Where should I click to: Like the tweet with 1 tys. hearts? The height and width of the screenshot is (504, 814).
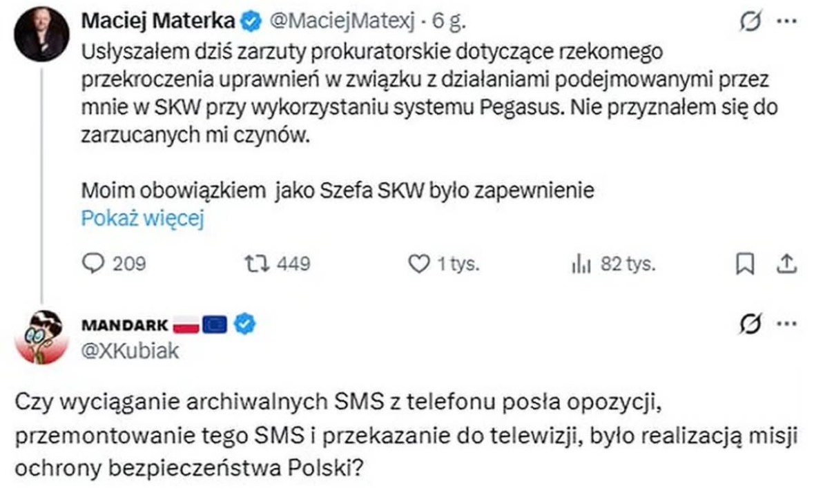click(416, 264)
